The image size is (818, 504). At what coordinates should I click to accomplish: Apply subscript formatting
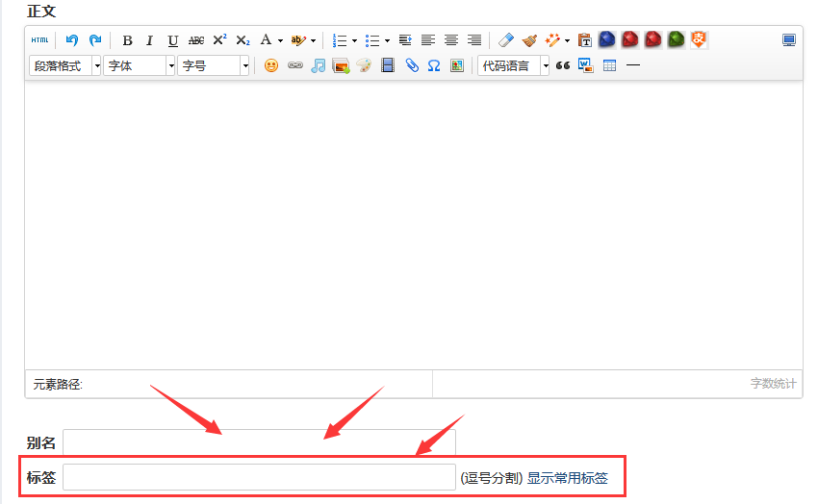click(243, 40)
